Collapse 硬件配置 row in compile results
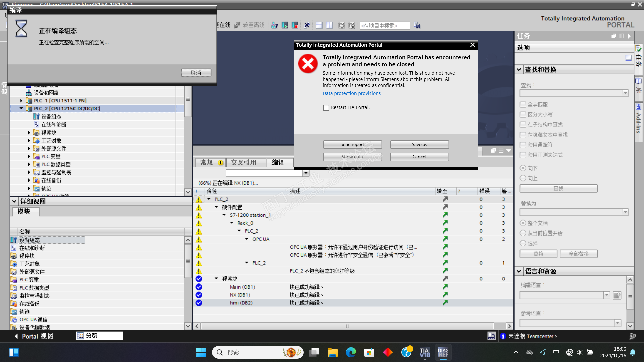Screen dimensions: 644x362 point(216,207)
